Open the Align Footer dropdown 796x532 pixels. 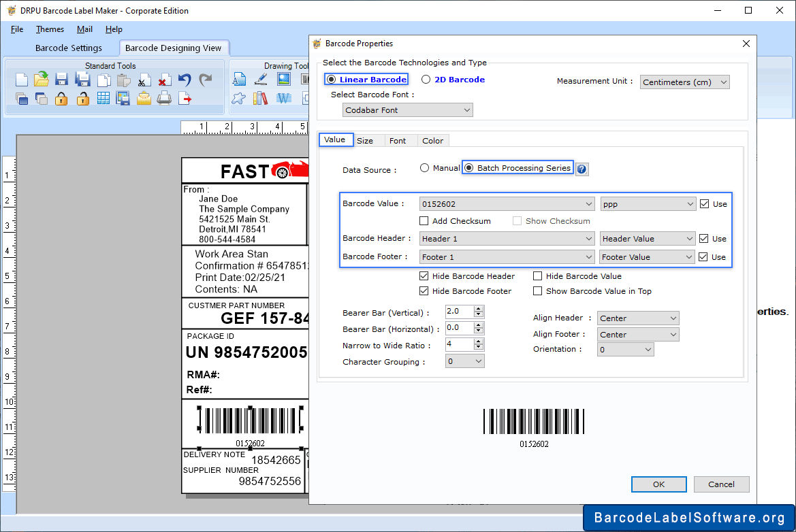click(x=638, y=335)
